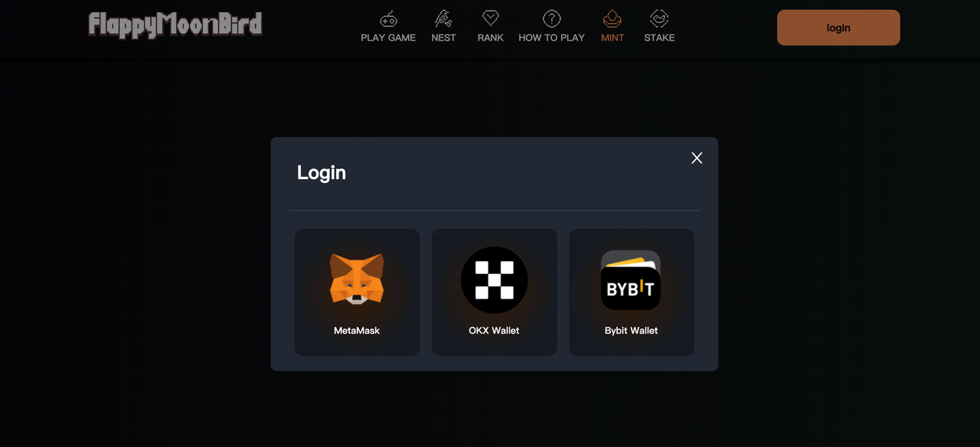Click the Stake icon in navigation bar
This screenshot has height=447, width=980.
659,18
